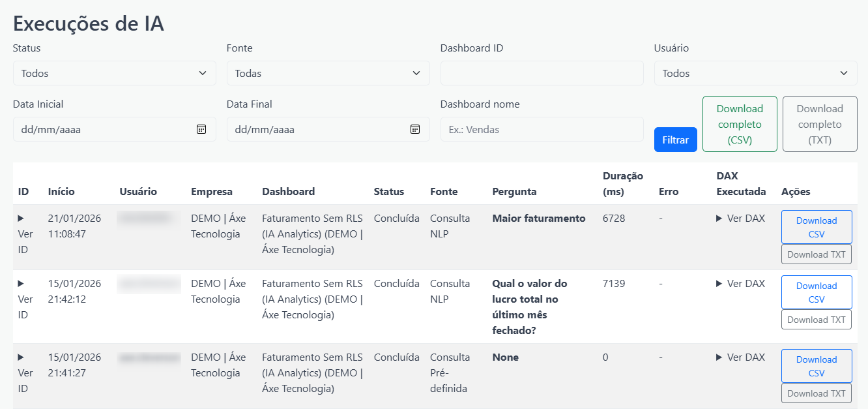Download TXT for the Consulta Pré-definida execution
Viewport: 868px width, 409px height.
pyautogui.click(x=816, y=393)
